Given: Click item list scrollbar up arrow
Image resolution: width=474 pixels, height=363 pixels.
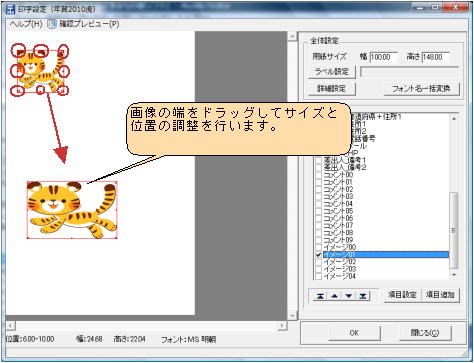Looking at the screenshot, I should (454, 118).
